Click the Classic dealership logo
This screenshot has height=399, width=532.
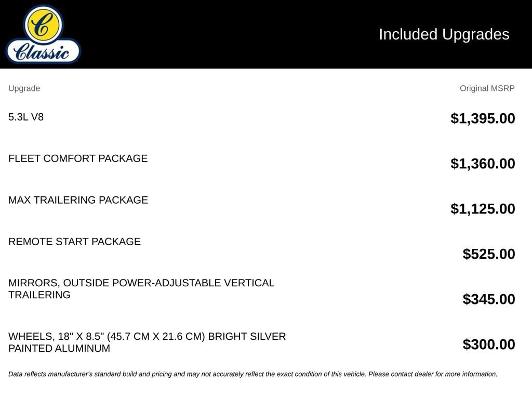(x=43, y=34)
